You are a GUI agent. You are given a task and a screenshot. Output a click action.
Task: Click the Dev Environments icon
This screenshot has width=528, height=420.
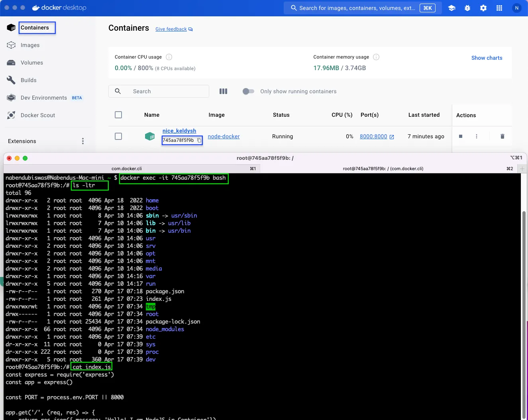[11, 98]
